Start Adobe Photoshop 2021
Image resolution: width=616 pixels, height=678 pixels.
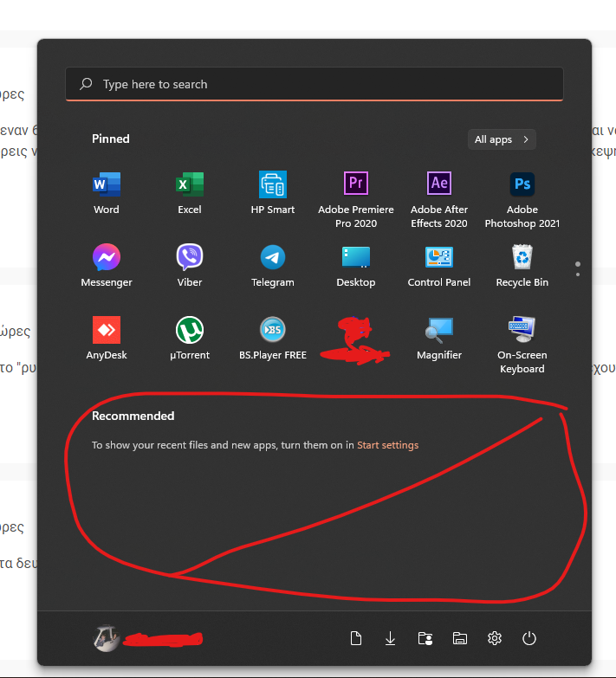[x=522, y=199]
